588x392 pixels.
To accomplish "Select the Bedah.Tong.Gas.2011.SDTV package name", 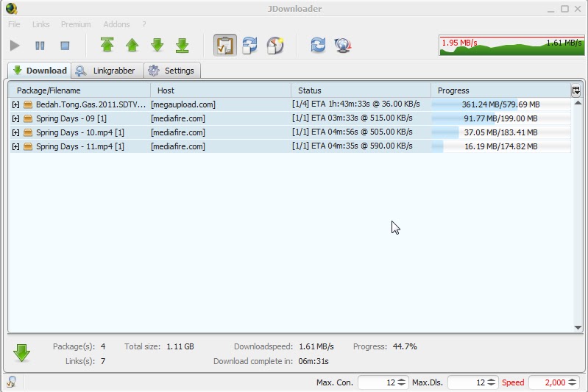I will pos(91,104).
